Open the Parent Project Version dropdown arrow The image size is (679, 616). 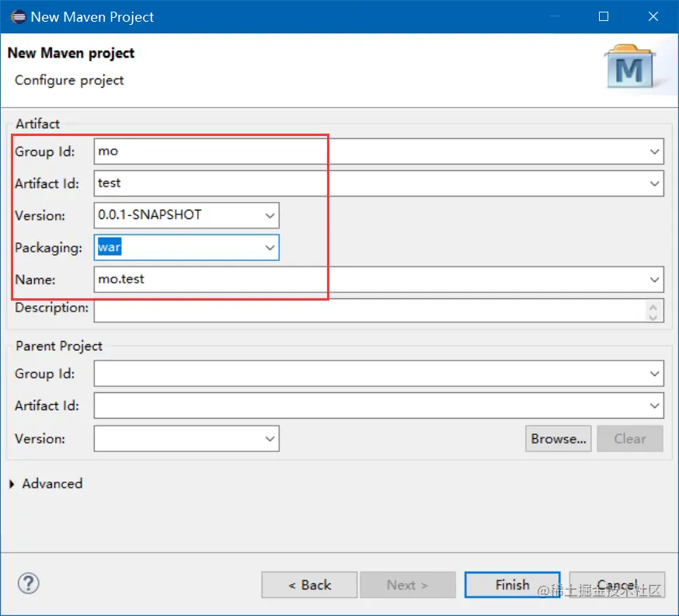coord(270,439)
